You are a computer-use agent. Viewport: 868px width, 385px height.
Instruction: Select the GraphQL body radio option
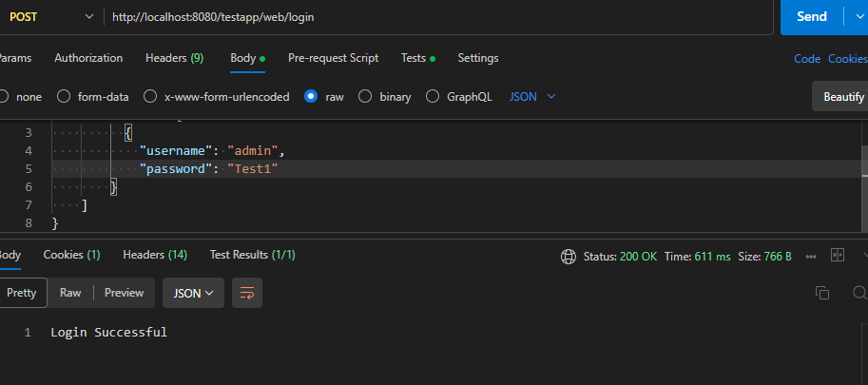[x=433, y=96]
